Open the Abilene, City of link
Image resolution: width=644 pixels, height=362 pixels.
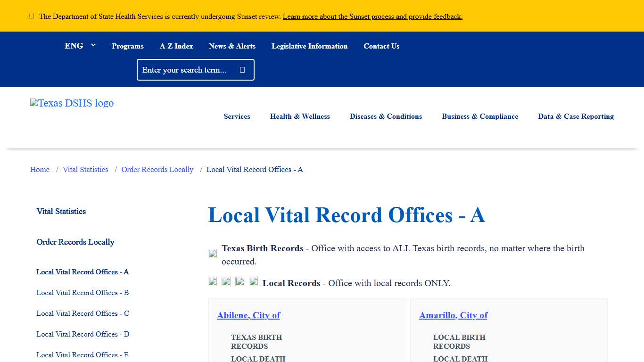click(248, 315)
